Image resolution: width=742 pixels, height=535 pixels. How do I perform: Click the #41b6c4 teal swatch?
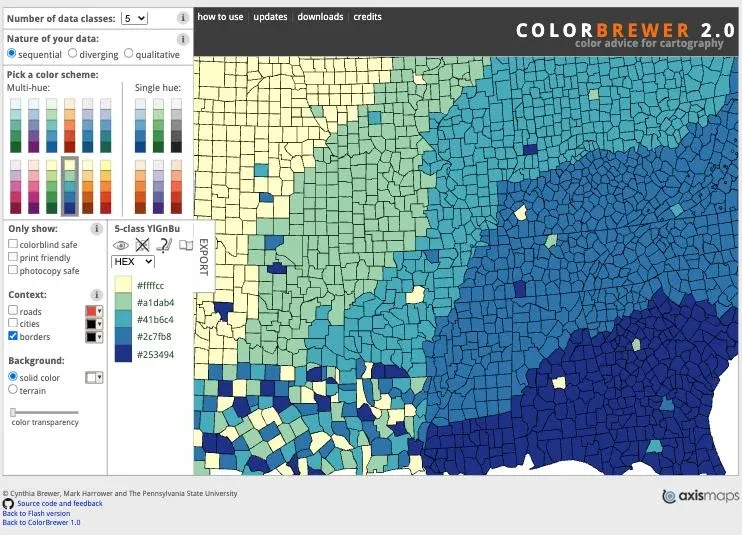point(123,319)
